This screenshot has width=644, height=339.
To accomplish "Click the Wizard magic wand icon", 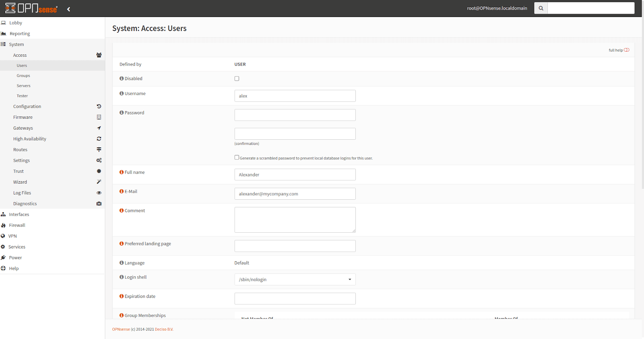I will [99, 182].
